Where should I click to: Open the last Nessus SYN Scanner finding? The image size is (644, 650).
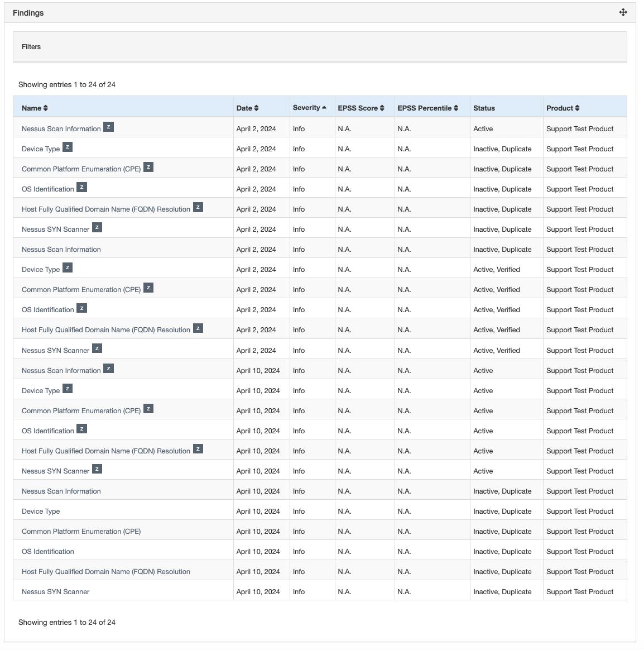tap(55, 592)
